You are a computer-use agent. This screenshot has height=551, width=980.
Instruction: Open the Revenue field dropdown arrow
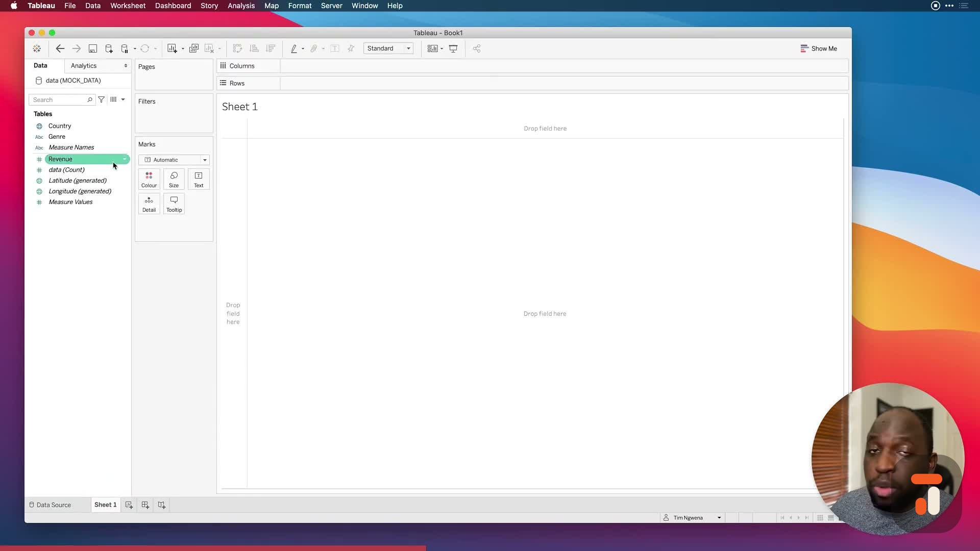125,159
